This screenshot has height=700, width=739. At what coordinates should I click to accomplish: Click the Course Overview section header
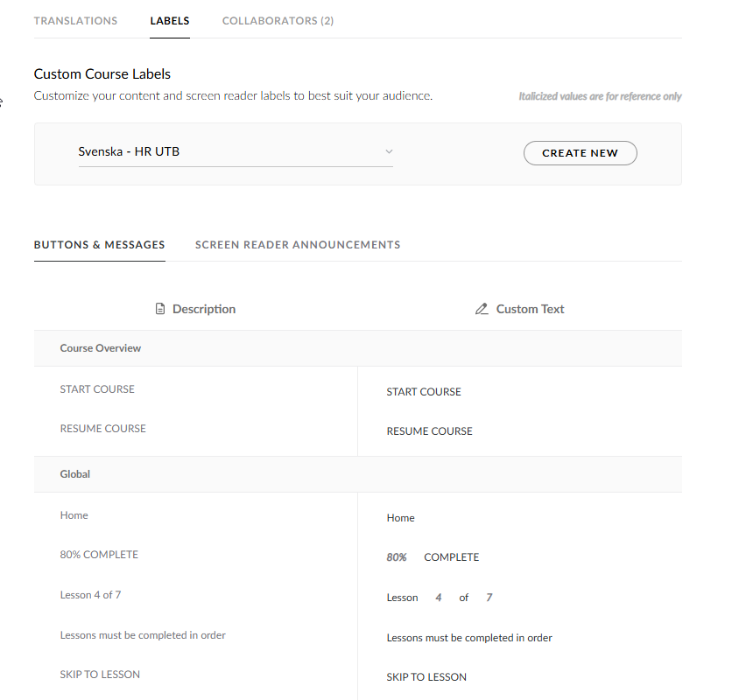pyautogui.click(x=101, y=348)
